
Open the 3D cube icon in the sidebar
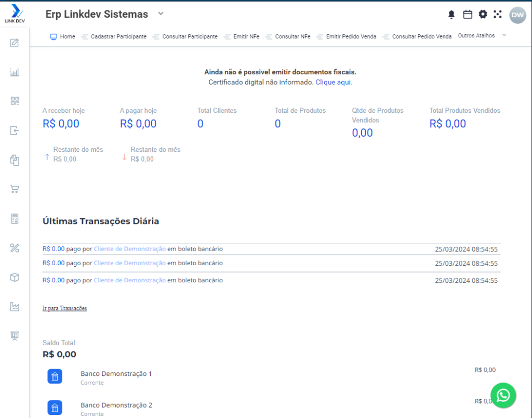click(15, 277)
